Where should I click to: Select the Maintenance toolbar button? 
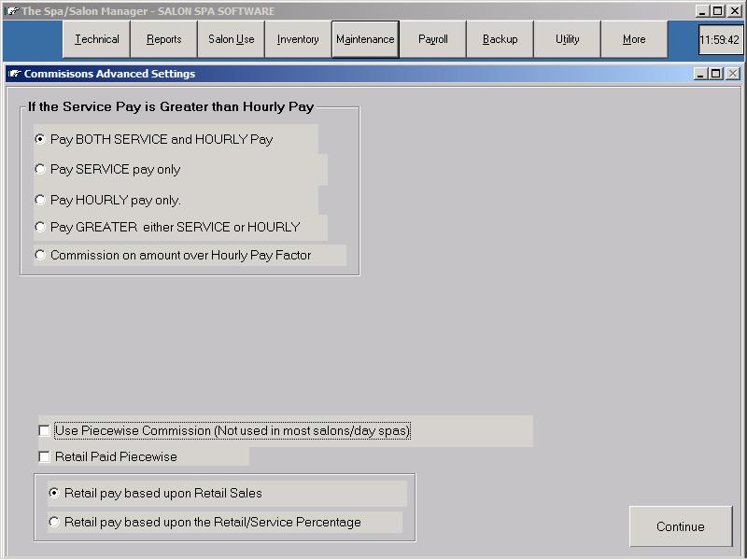365,39
